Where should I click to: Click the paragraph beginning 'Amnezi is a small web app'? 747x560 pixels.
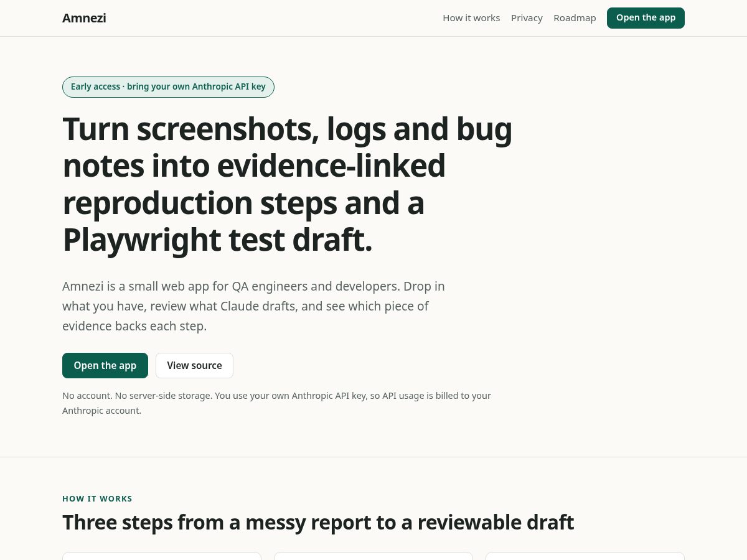[x=253, y=306]
